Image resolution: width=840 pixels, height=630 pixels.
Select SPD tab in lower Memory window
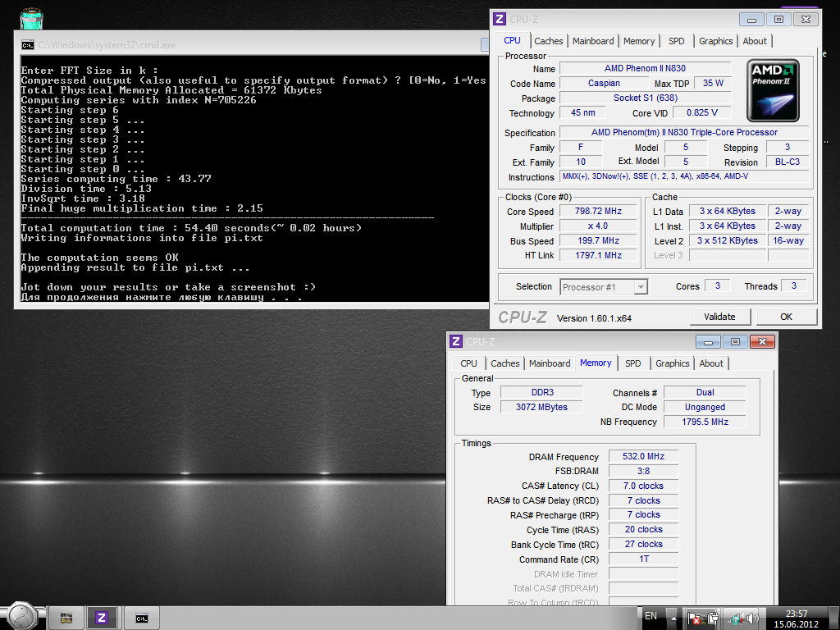632,363
